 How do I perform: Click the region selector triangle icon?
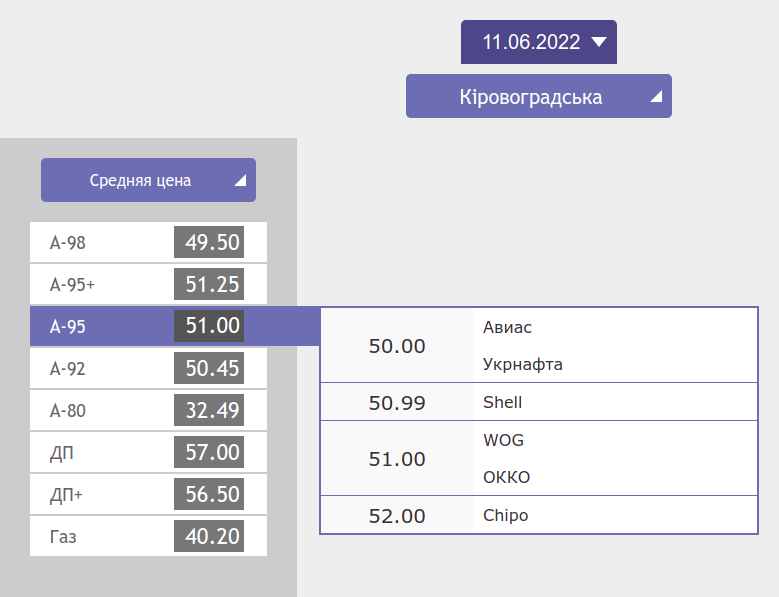[x=656, y=98]
